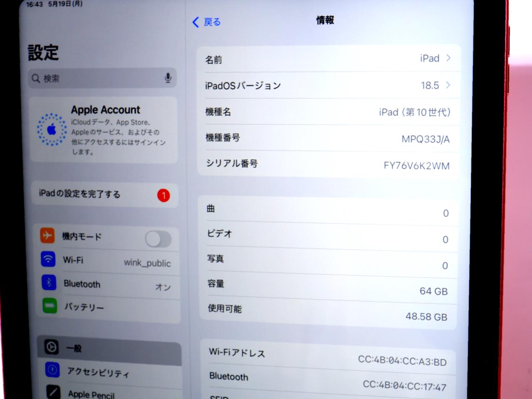
Task: Open iPadの設定を完了する
Action: click(105, 195)
